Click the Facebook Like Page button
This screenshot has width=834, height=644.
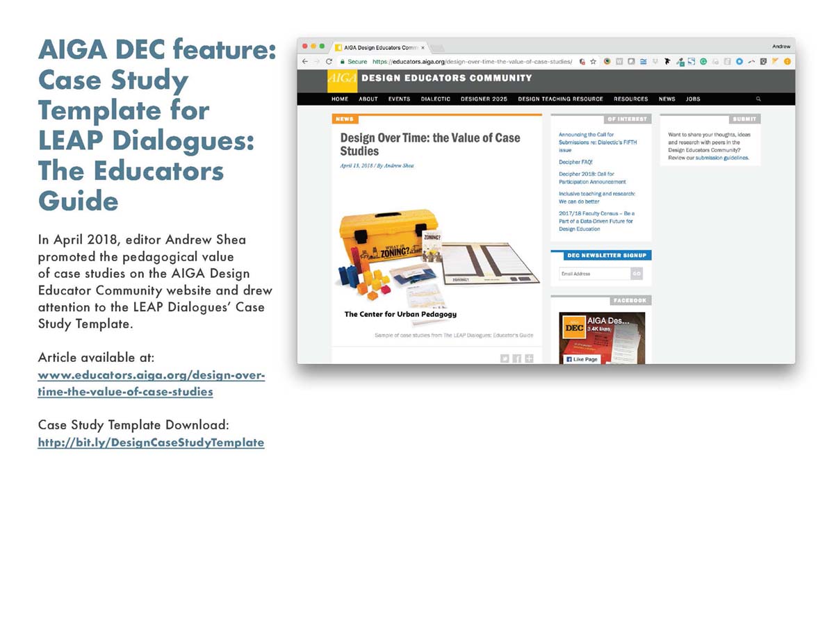[582, 359]
